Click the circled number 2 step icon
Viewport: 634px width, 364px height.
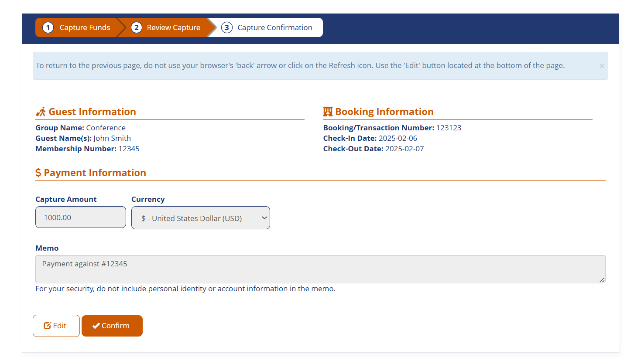(137, 27)
